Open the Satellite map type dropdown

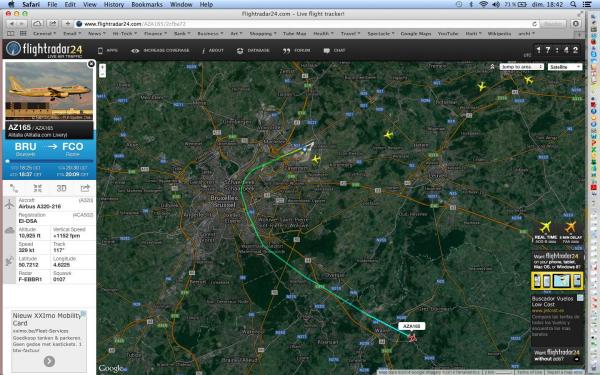tap(565, 67)
